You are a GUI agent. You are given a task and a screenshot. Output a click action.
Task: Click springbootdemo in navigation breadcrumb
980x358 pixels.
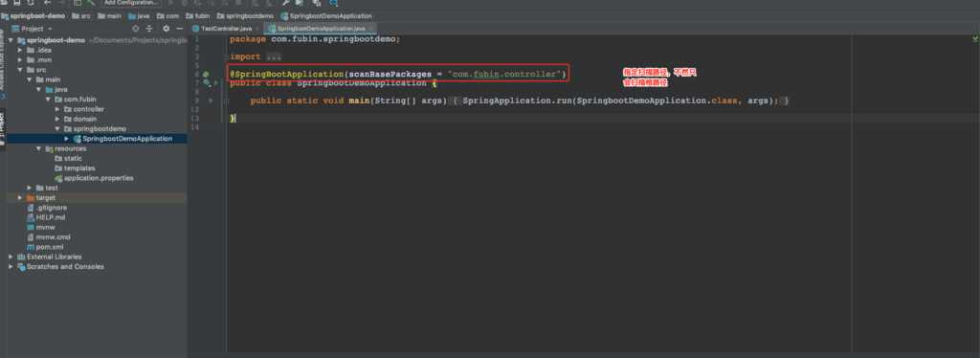click(245, 15)
